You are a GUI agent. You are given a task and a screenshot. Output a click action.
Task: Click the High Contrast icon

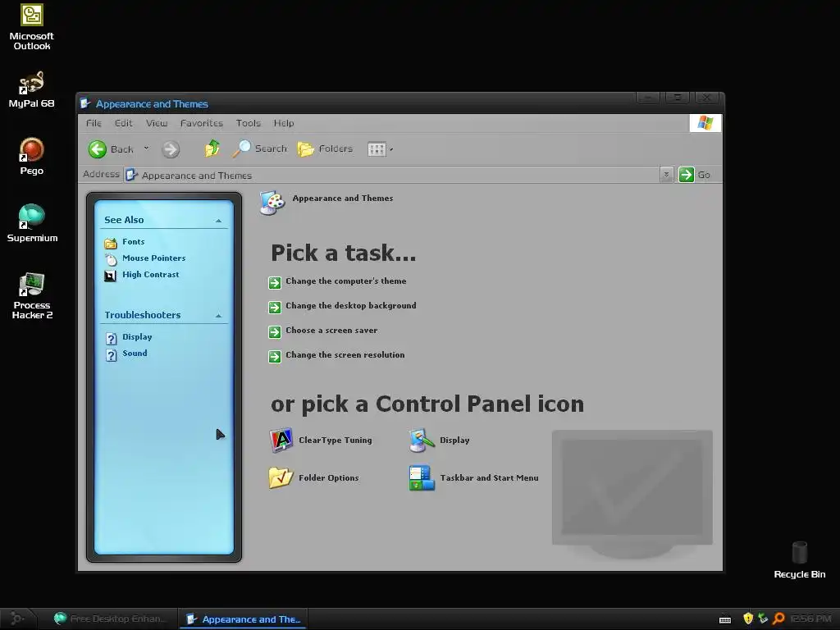111,276
